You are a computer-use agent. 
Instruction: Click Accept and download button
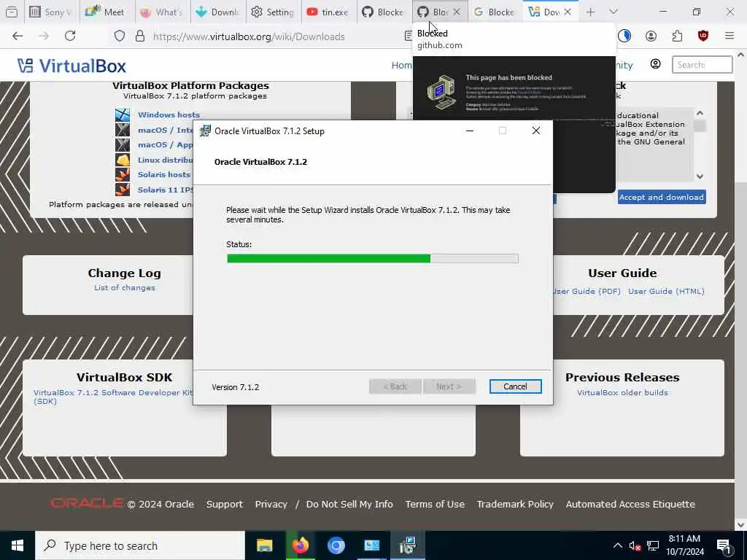661,197
